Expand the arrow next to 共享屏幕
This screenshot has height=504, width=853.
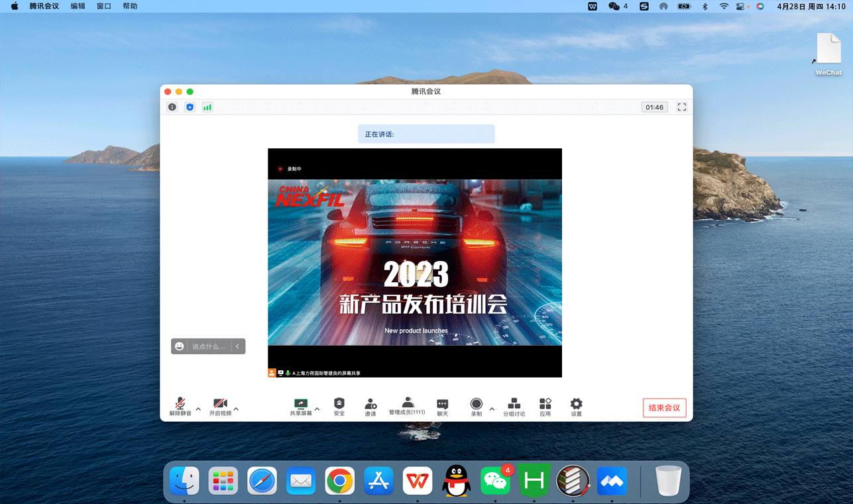317,409
